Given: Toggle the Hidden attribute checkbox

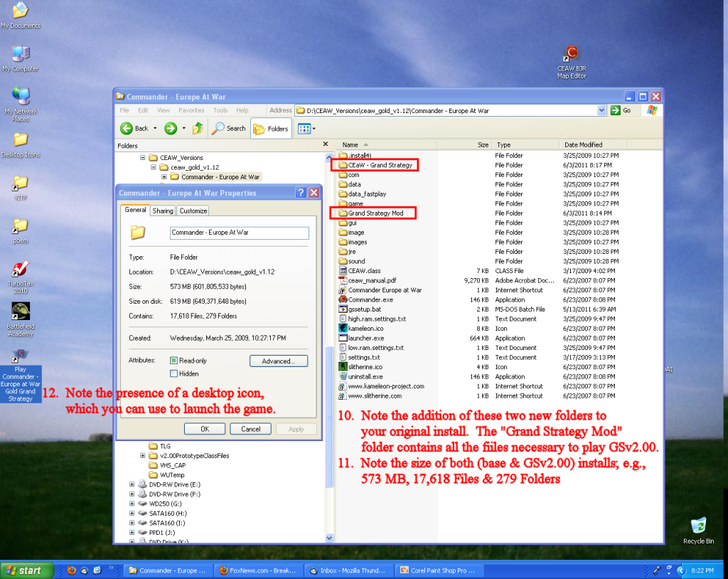Looking at the screenshot, I should [173, 373].
